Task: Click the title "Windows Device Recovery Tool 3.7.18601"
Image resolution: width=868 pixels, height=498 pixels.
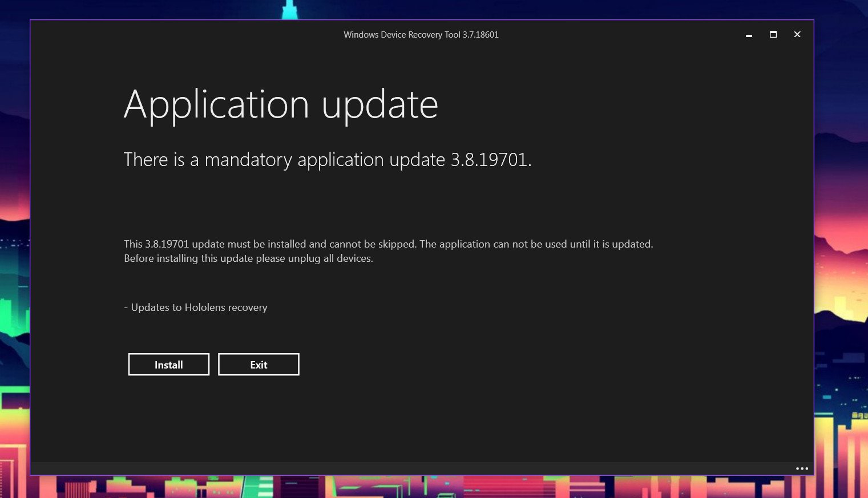Action: pyautogui.click(x=421, y=35)
